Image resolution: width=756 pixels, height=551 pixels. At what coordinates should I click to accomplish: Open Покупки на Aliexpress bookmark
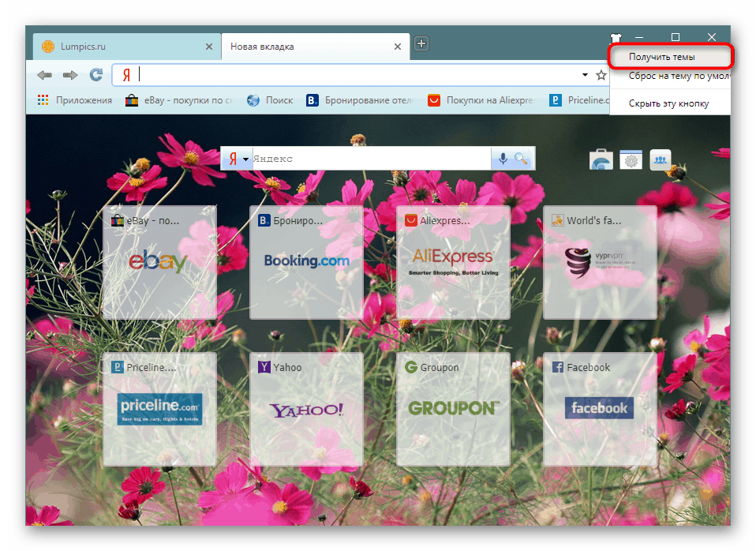click(481, 100)
